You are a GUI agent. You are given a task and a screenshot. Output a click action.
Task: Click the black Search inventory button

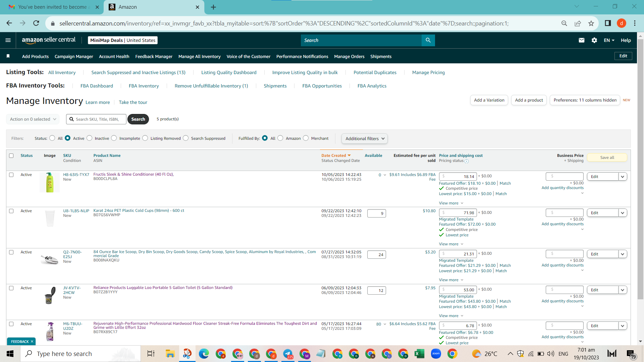(x=138, y=119)
